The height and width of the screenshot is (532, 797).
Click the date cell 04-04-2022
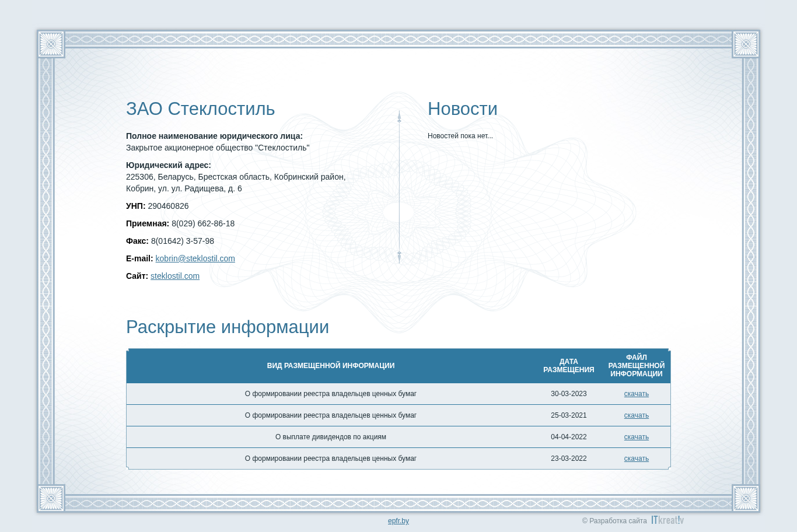click(569, 437)
